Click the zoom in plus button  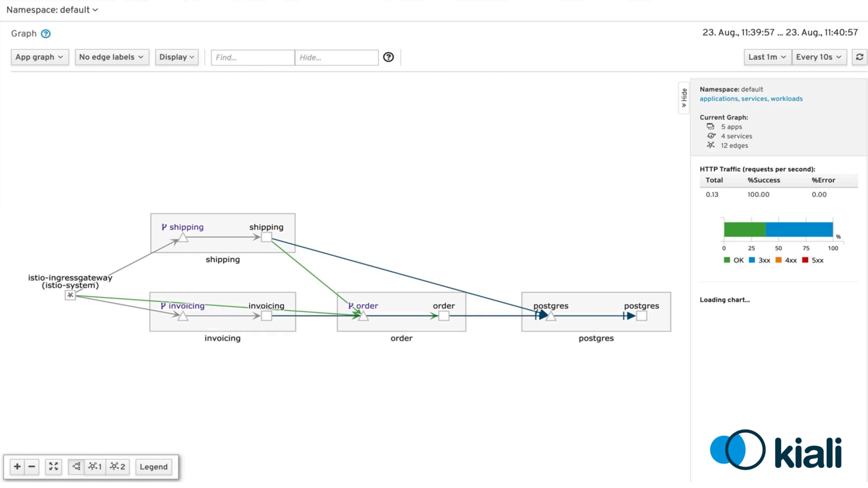[x=17, y=466]
